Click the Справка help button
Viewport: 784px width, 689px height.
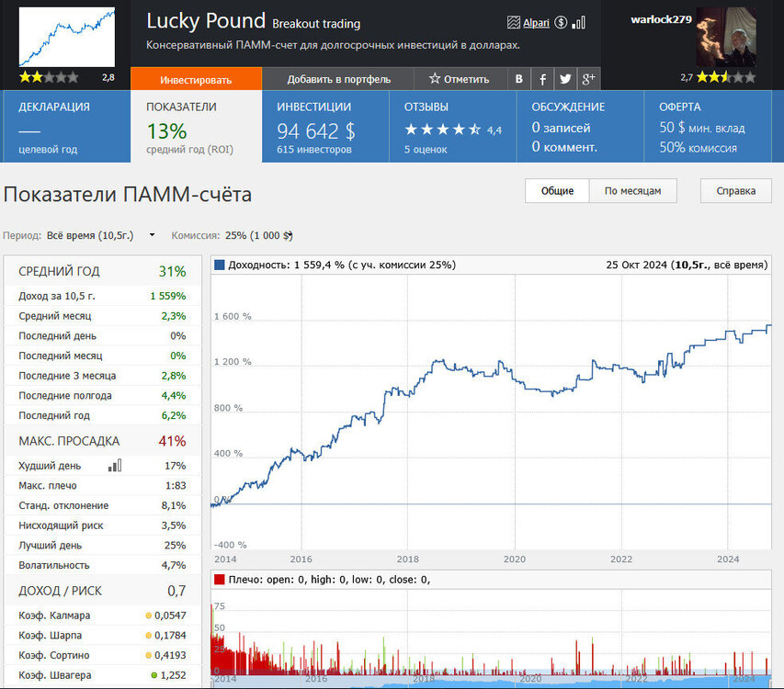(x=735, y=191)
